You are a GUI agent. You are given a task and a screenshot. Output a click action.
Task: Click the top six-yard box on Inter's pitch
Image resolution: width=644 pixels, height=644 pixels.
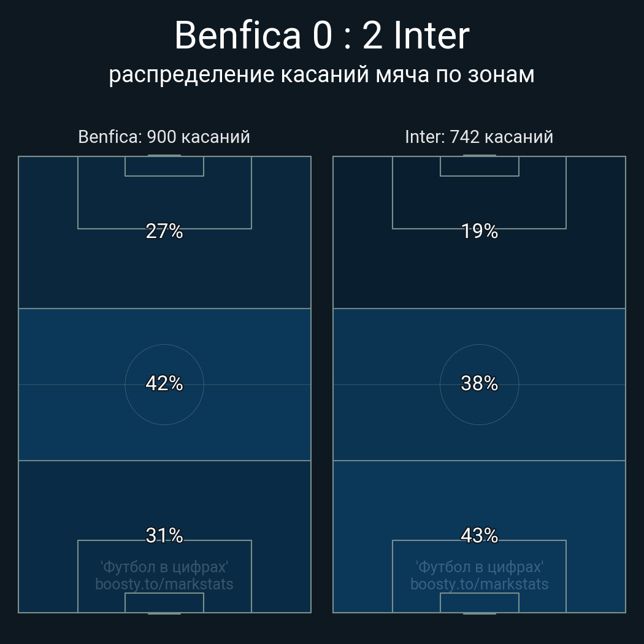tap(479, 166)
